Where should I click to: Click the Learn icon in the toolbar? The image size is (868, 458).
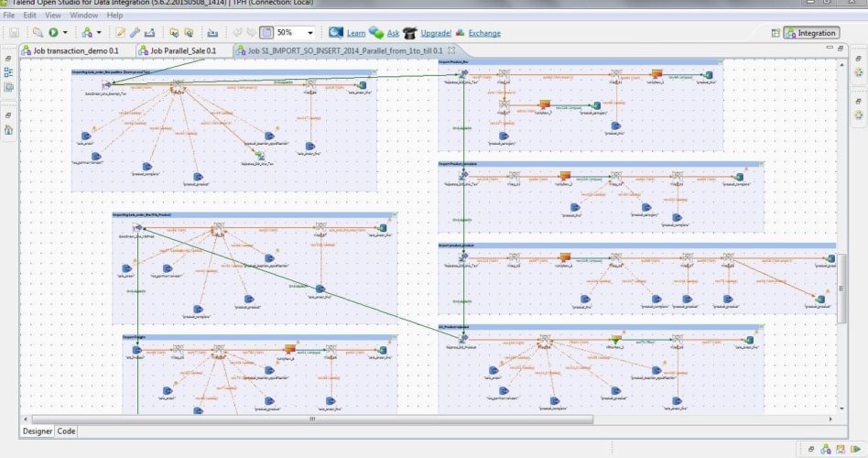pos(336,32)
